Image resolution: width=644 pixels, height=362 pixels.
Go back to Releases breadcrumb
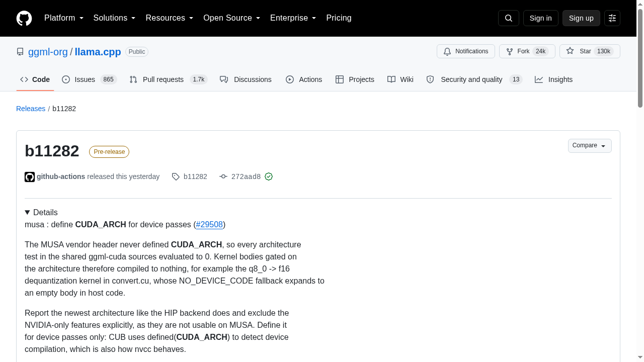(x=31, y=109)
